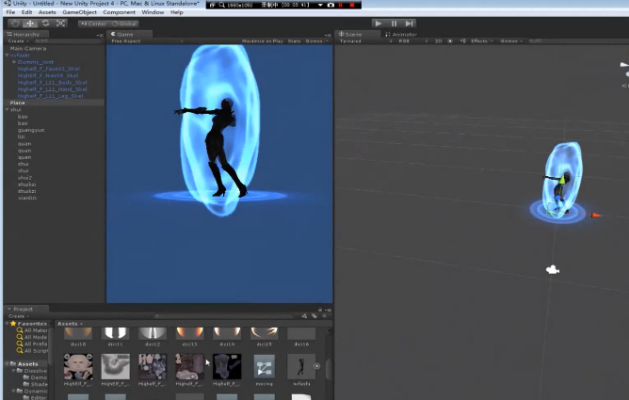
Task: Switch to the Animator tab
Action: (401, 35)
